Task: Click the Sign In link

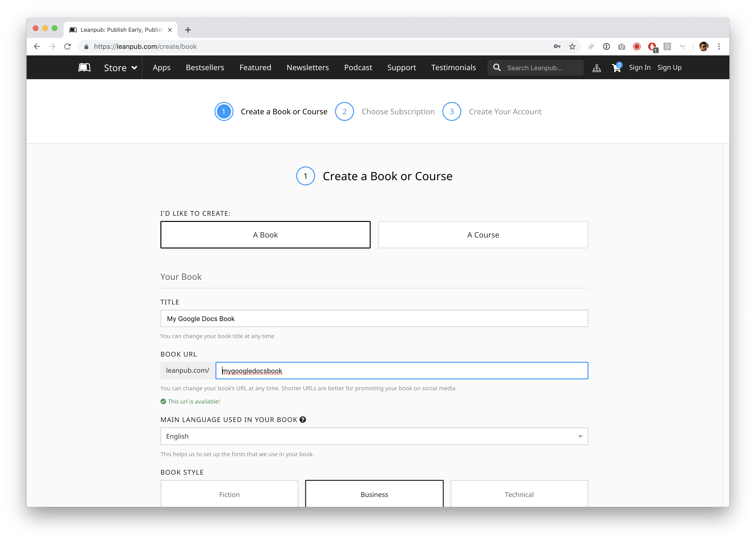Action: click(x=640, y=68)
